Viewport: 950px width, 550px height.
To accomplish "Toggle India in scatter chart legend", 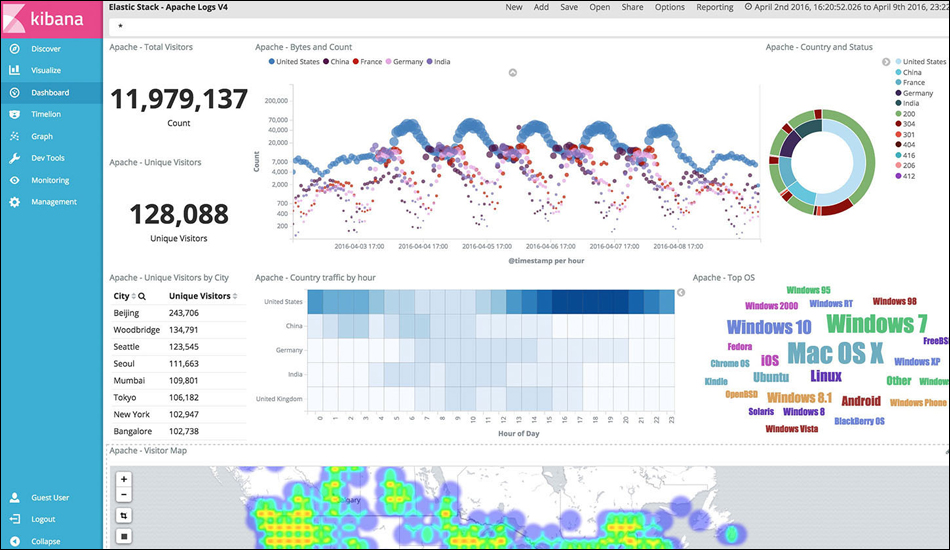I will [x=438, y=62].
